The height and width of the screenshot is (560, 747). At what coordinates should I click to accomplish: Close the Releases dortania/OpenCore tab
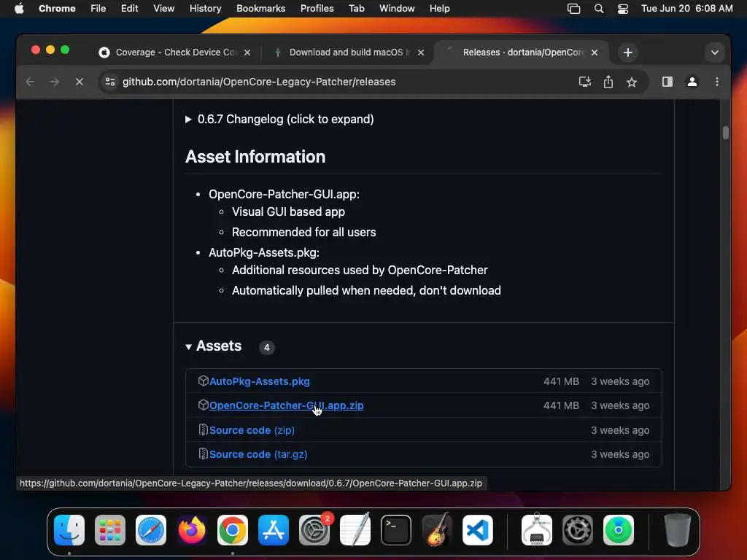595,52
